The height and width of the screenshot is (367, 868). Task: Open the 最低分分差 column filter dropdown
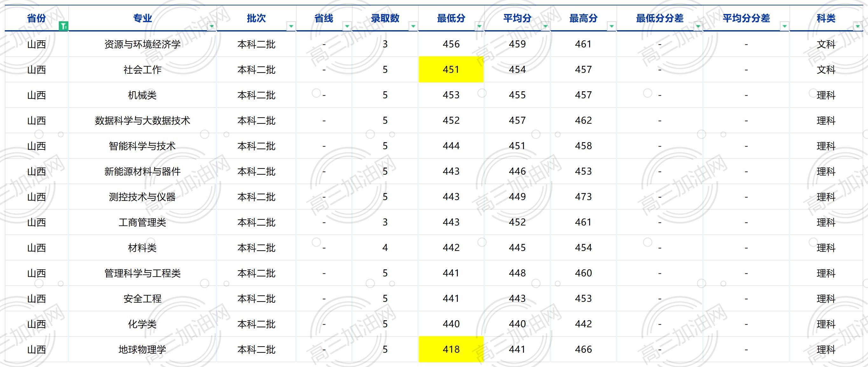[698, 26]
